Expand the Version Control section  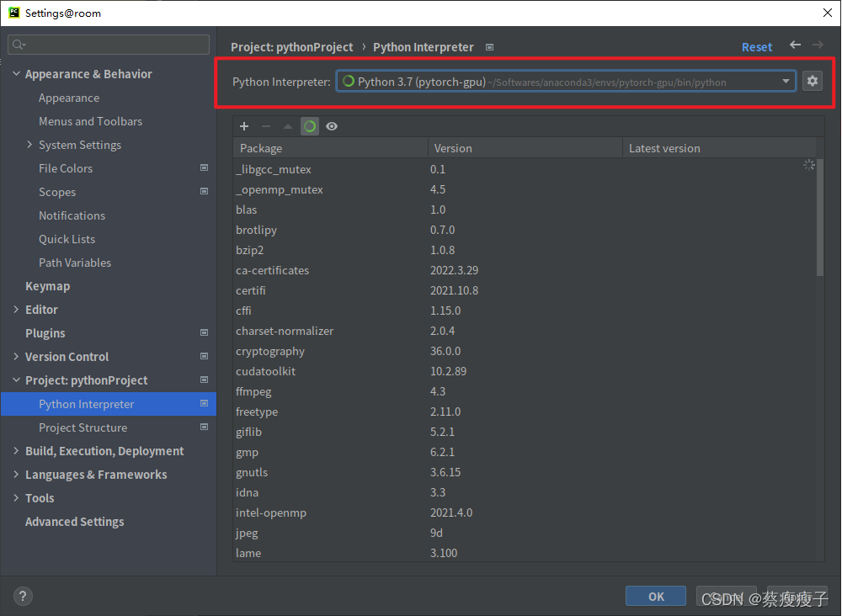[16, 356]
